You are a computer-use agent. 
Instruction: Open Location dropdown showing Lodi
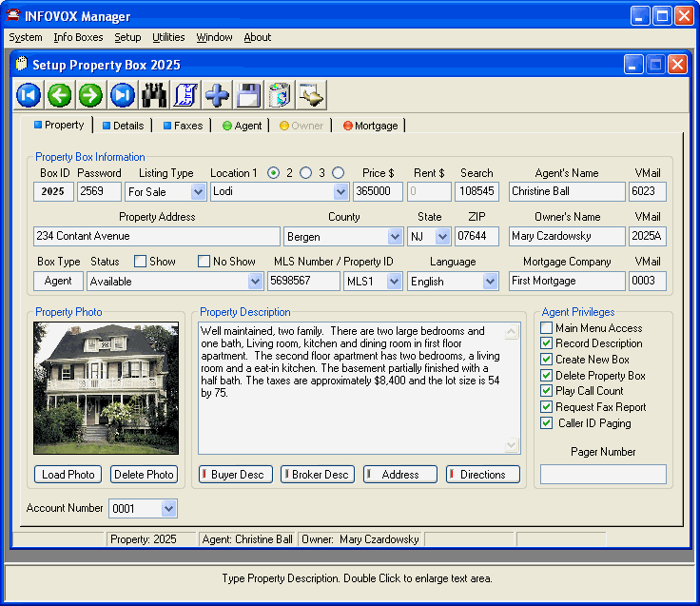click(340, 192)
